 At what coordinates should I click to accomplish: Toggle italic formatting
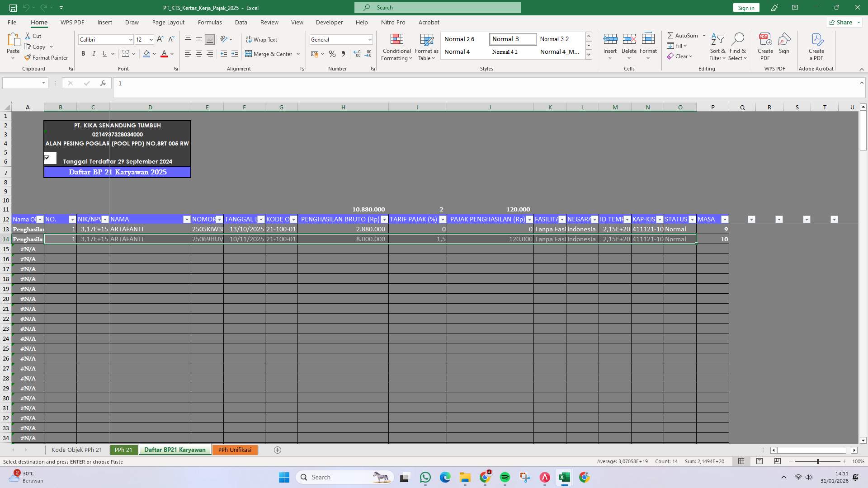pyautogui.click(x=94, y=54)
